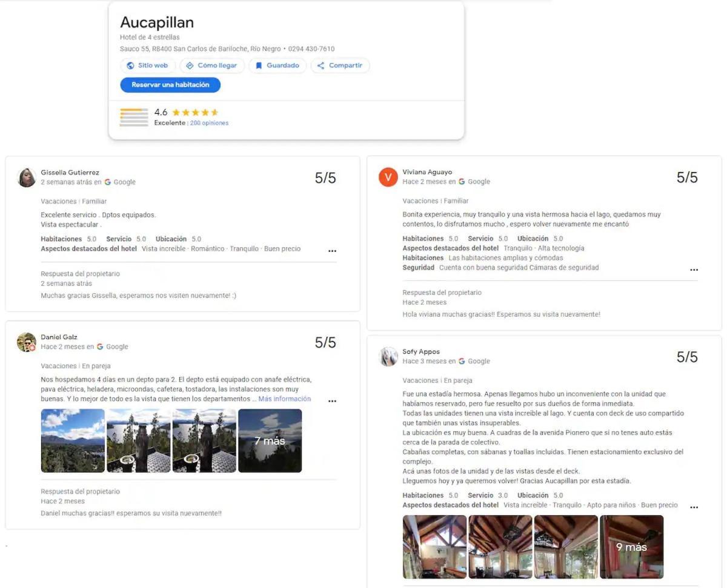
Task: Click Daniel muchas gracias owner reply text
Action: click(131, 514)
